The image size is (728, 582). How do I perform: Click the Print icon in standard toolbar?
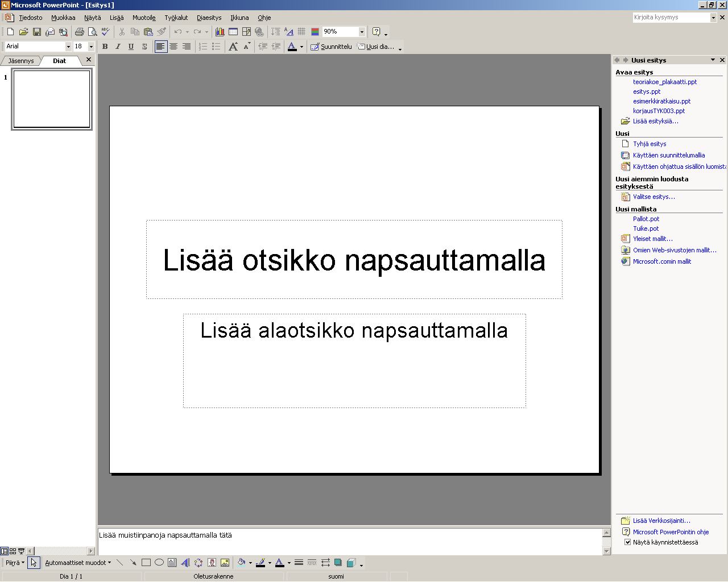(80, 32)
